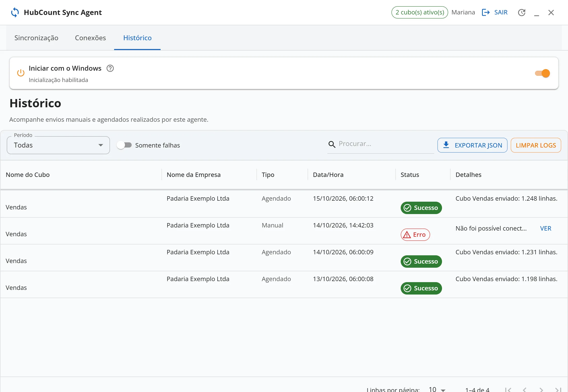Click the SAIR logout button
Screen dimensions: 568x392
tap(495, 12)
